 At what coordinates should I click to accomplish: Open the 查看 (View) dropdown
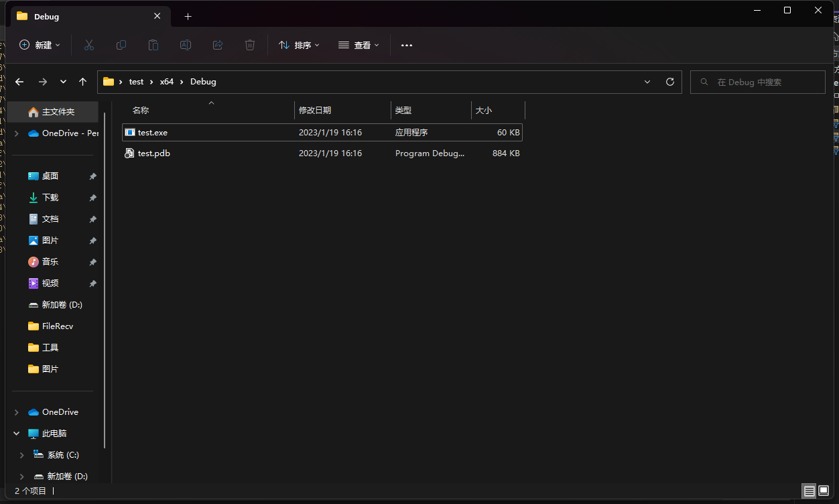click(x=359, y=45)
